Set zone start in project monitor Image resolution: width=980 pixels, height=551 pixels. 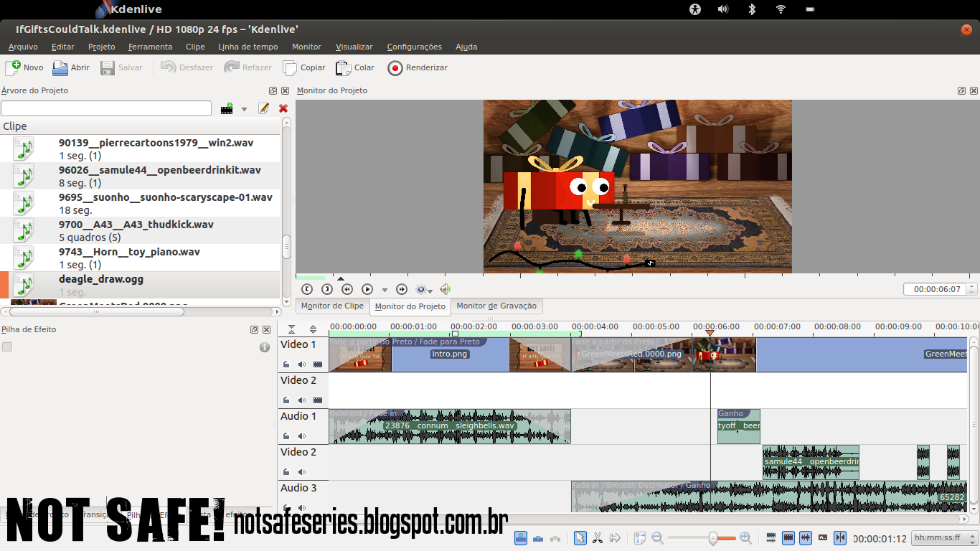point(307,289)
